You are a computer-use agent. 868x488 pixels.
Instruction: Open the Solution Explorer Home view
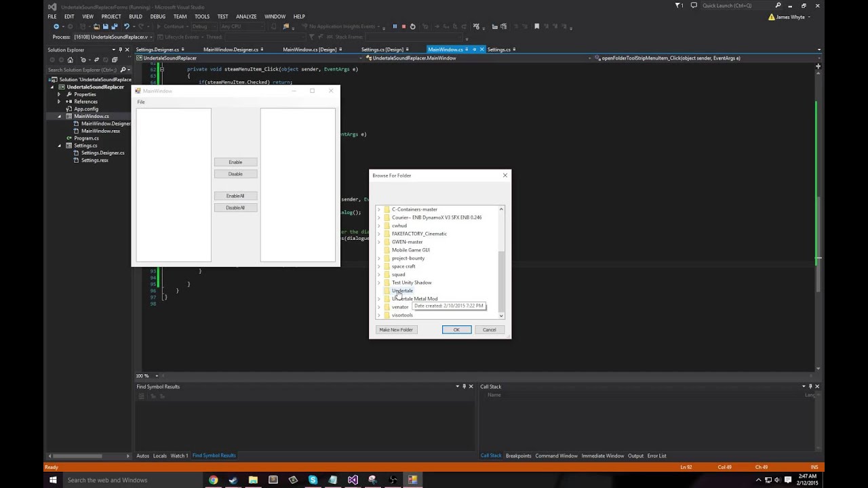[70, 60]
